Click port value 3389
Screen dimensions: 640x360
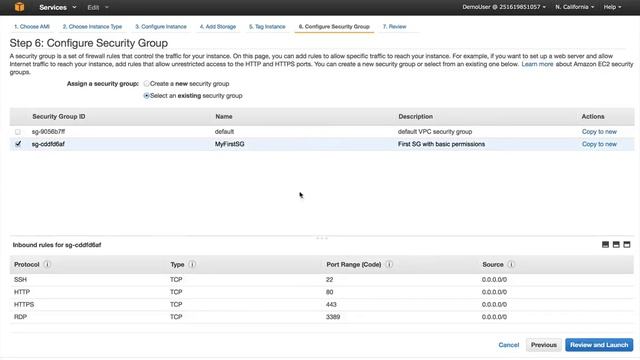[x=333, y=317]
